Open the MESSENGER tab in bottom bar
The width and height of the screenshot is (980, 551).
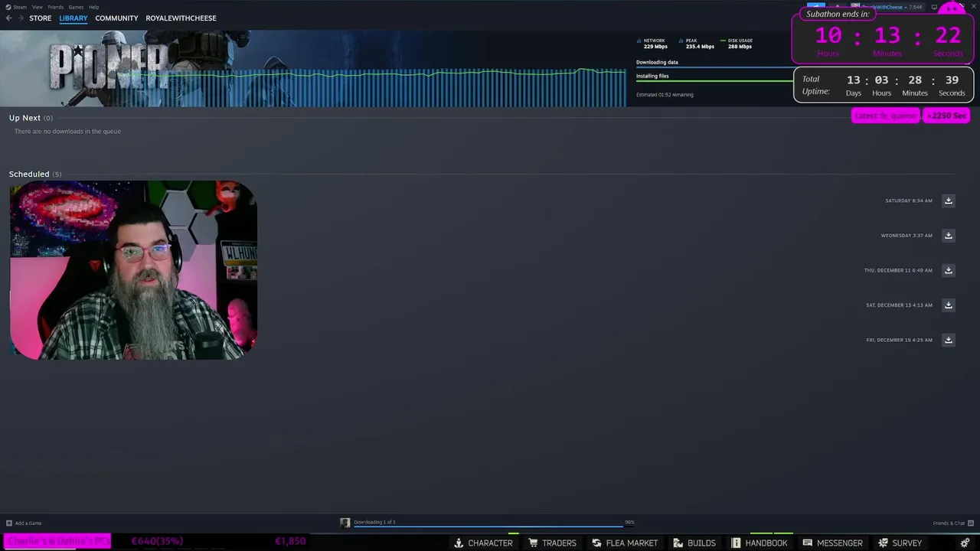(833, 543)
